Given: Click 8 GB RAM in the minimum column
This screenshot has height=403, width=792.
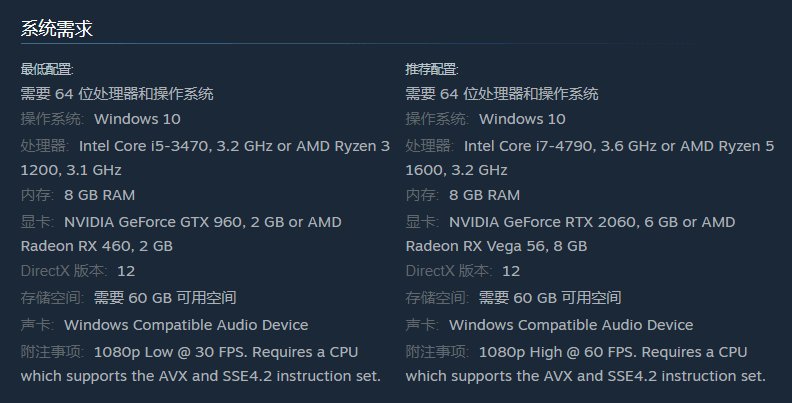Looking at the screenshot, I should coord(99,195).
